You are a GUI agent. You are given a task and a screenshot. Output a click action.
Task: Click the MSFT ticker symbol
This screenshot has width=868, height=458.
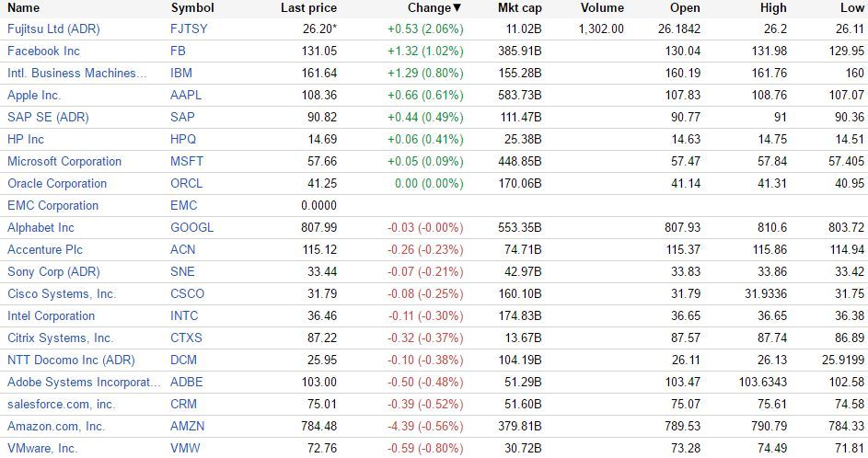[186, 161]
